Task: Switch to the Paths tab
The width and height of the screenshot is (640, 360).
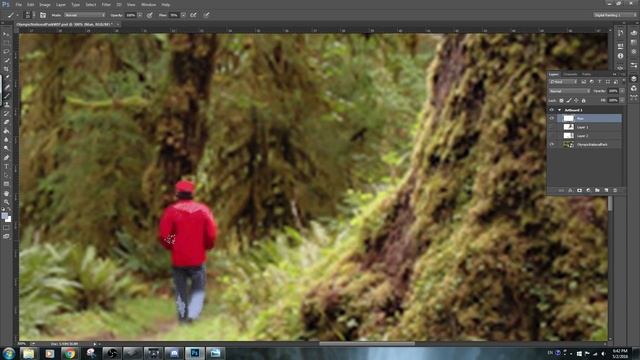Action: click(x=587, y=74)
